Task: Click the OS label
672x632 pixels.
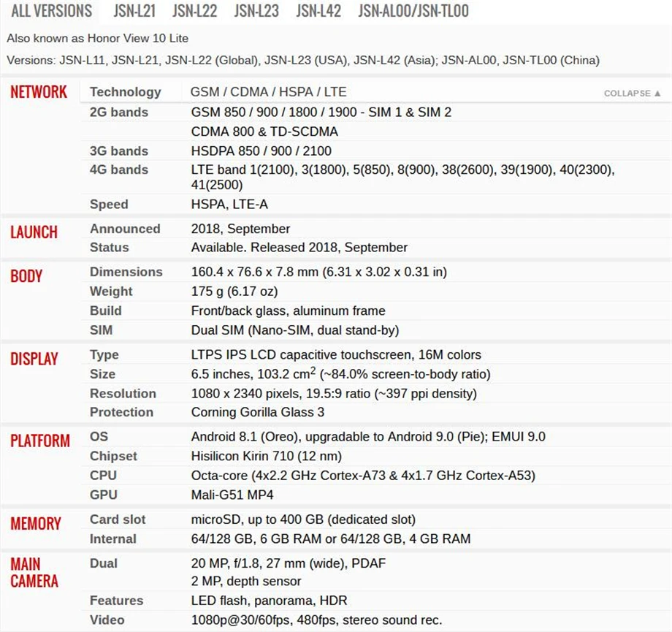Action: tap(99, 436)
